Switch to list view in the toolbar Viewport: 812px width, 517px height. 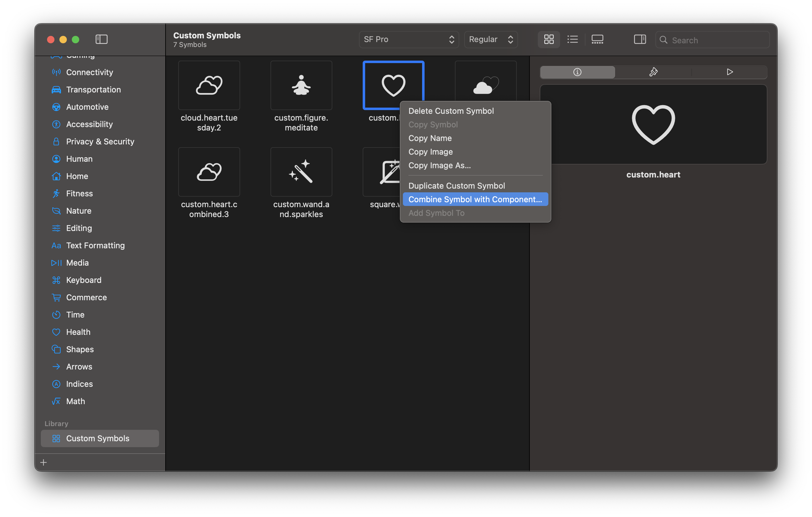click(x=572, y=40)
